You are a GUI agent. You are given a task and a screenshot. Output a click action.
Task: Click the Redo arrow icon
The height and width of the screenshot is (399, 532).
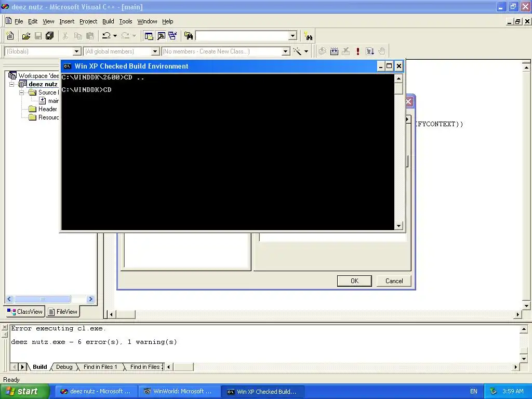(125, 36)
